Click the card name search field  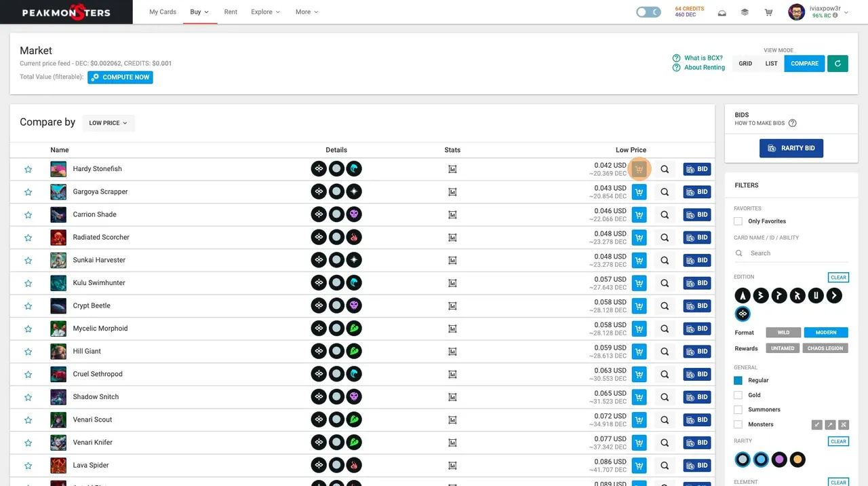pos(791,253)
